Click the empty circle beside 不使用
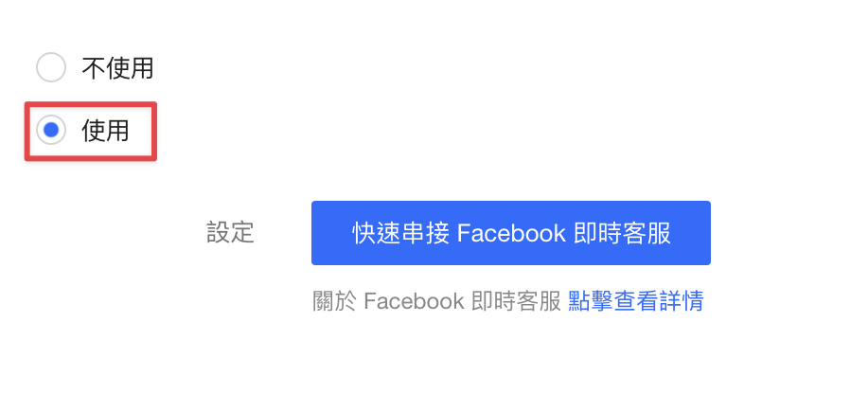The height and width of the screenshot is (394, 868). point(51,68)
